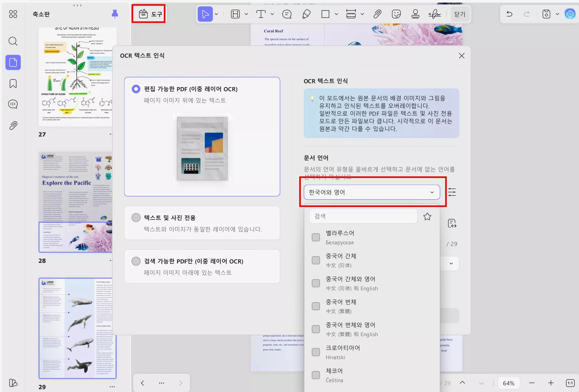Expand the selection tool dropdown arrow
The height and width of the screenshot is (392, 579).
click(x=217, y=14)
